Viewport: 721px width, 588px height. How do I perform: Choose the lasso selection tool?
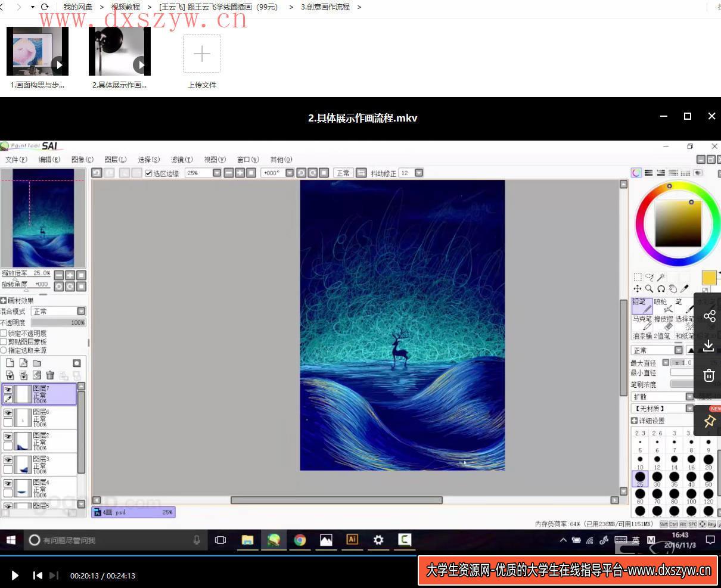(x=649, y=277)
